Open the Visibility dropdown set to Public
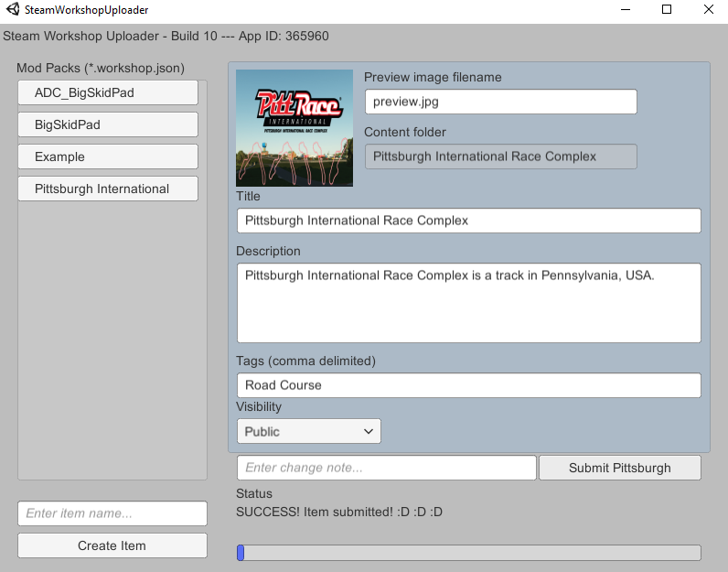Image resolution: width=728 pixels, height=572 pixels. 309,431
